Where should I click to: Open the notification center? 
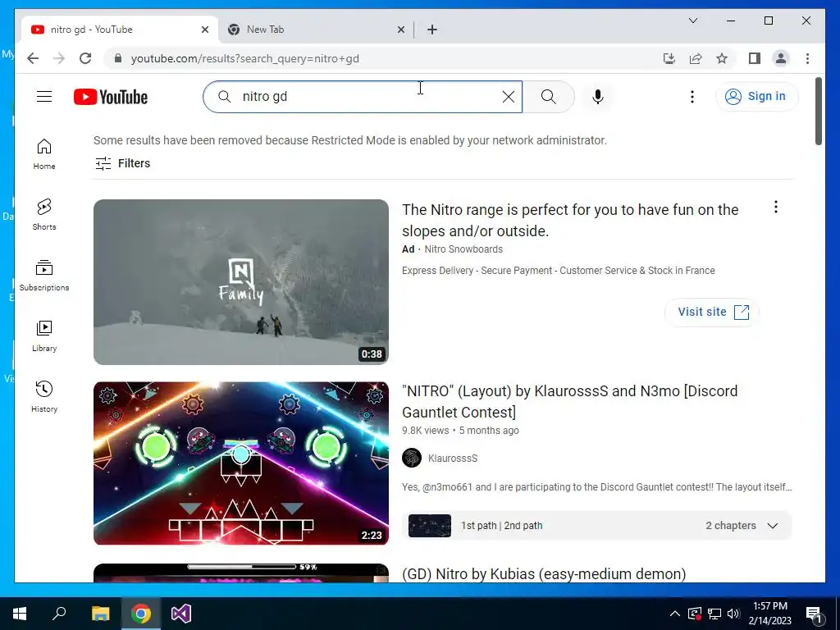coord(813,614)
